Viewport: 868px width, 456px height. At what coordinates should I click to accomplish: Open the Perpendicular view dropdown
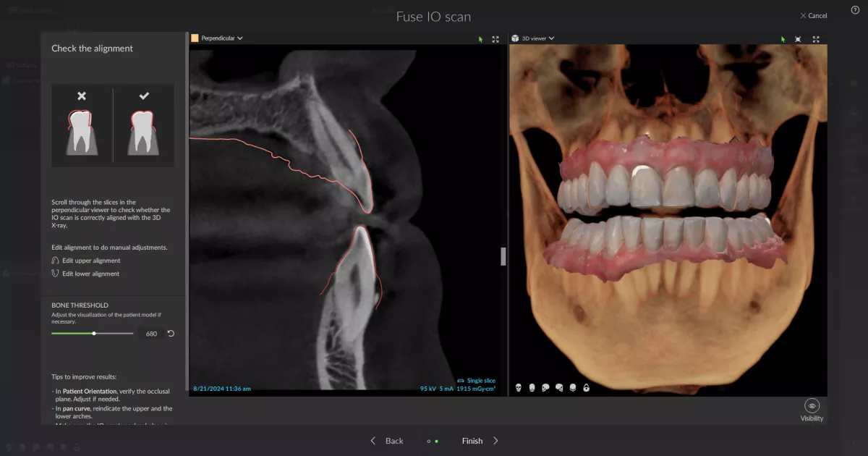[222, 38]
